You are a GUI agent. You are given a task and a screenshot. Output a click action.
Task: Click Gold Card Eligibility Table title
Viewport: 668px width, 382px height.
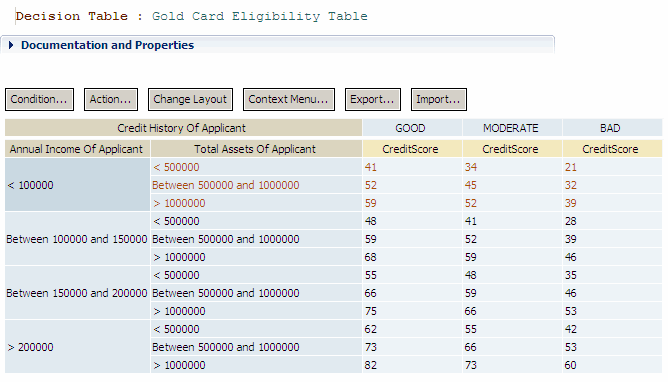259,16
